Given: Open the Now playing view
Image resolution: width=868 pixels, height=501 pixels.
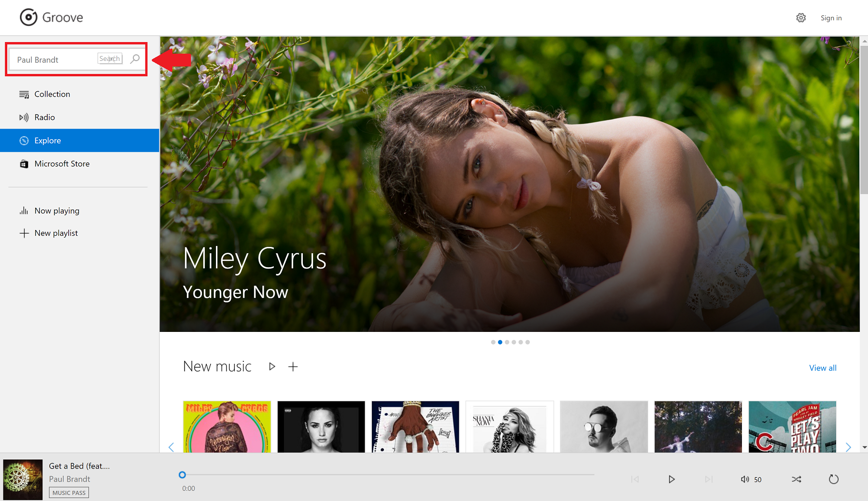Looking at the screenshot, I should click(x=80, y=211).
